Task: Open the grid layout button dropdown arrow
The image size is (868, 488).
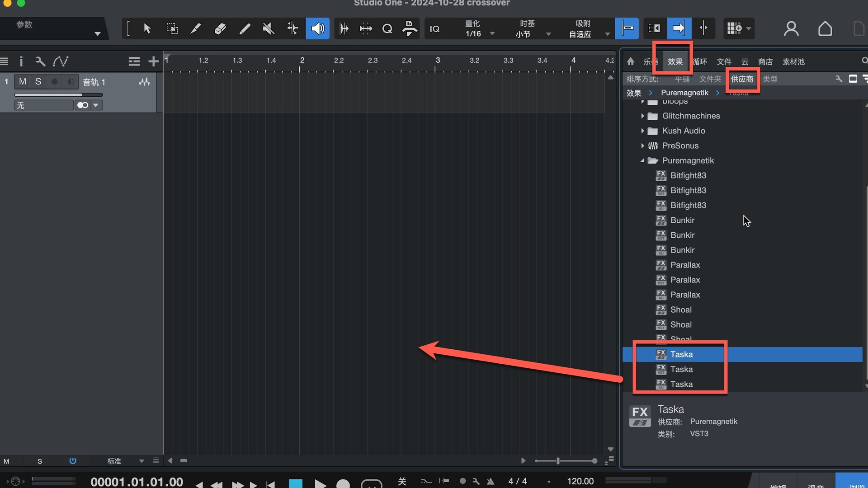Action: pyautogui.click(x=749, y=28)
